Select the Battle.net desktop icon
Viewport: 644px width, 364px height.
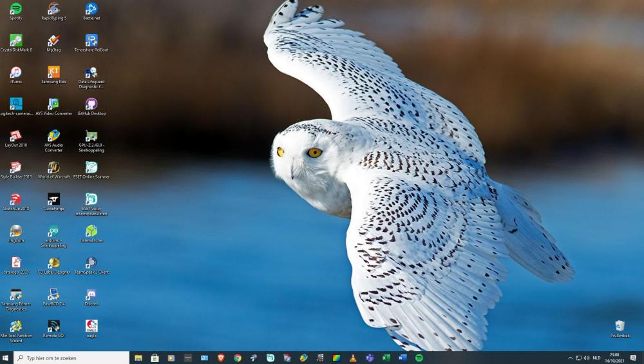click(x=91, y=10)
